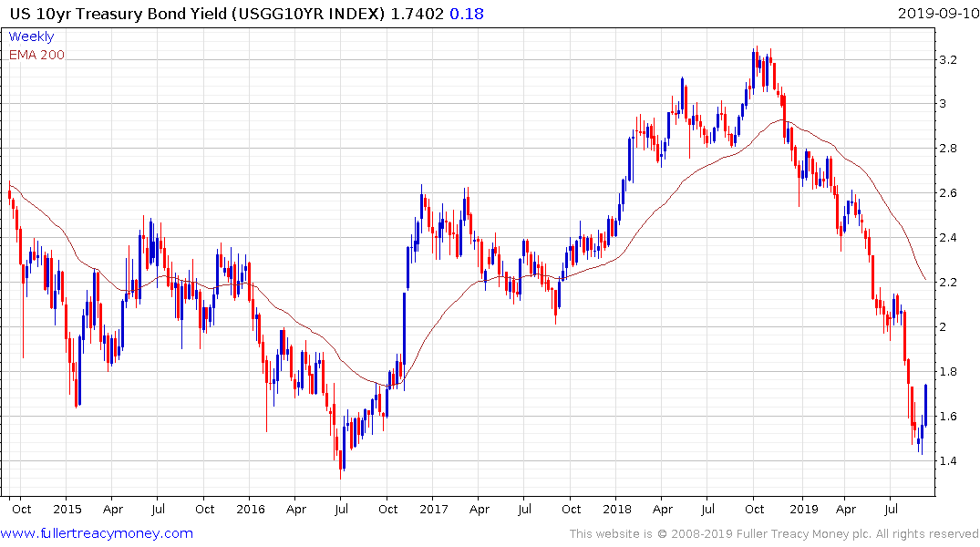This screenshot has width=980, height=547.
Task: Click the last price value 1.7402
Action: coord(417,14)
